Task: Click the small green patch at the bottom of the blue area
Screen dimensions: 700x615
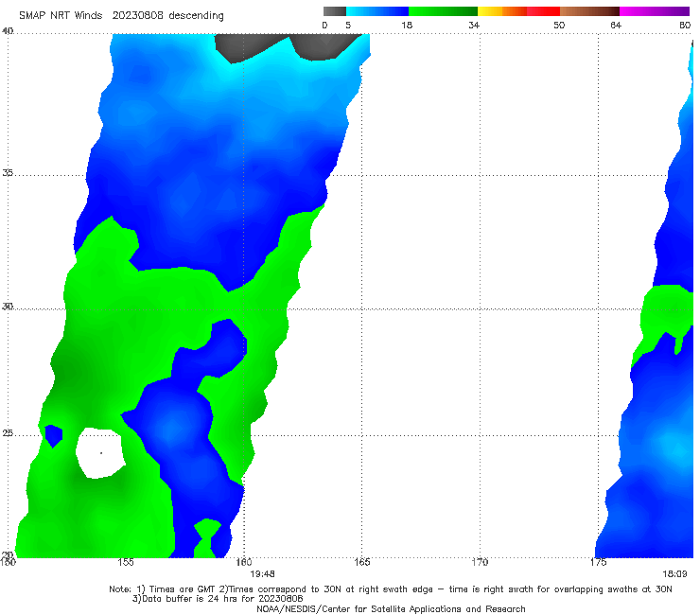Action: coord(206,537)
